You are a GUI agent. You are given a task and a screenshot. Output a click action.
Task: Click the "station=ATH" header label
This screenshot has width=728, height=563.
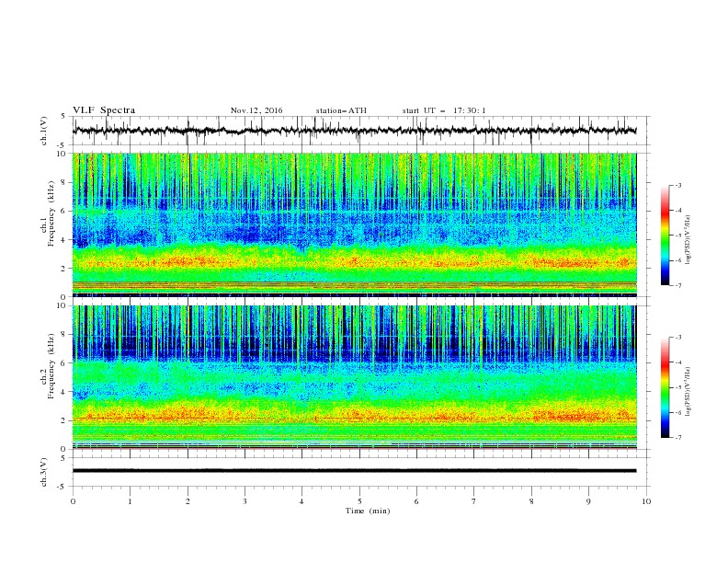[341, 110]
